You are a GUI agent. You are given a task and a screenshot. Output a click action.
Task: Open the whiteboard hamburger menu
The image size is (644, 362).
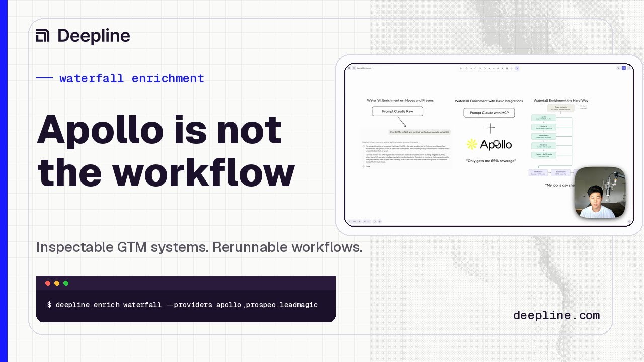tap(349, 68)
